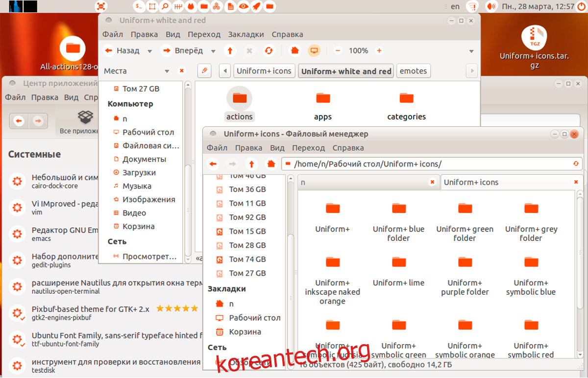Toggle the pencil path-edit button
Screen dimensions: 588x378
click(204, 71)
